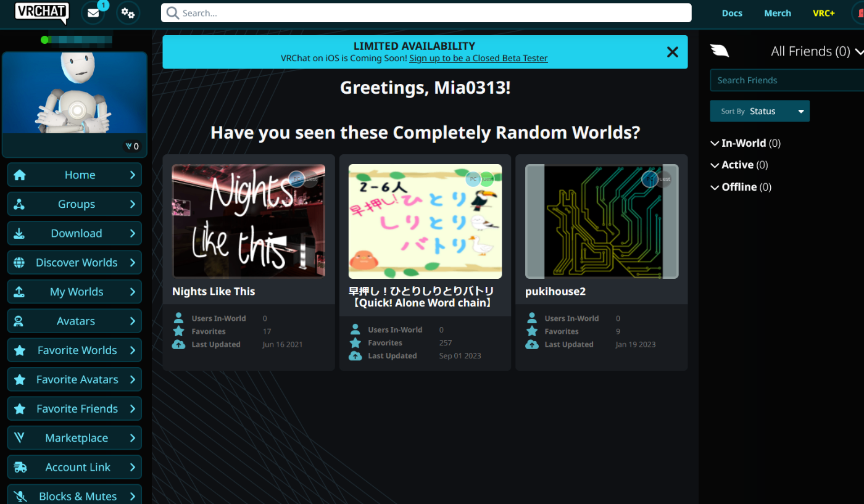Click the Alone Word chain world thumbnail
Screen dimensions: 864x504
(425, 221)
